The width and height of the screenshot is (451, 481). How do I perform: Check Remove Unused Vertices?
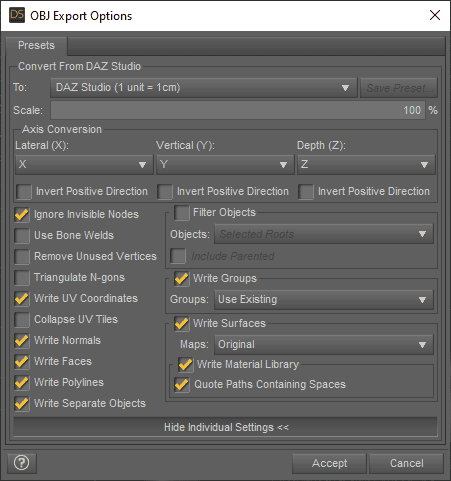[x=22, y=256]
